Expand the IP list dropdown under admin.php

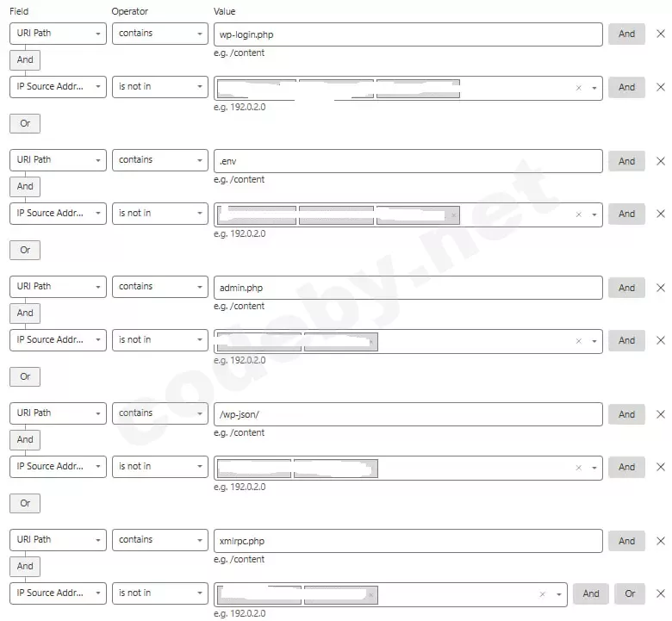click(594, 341)
